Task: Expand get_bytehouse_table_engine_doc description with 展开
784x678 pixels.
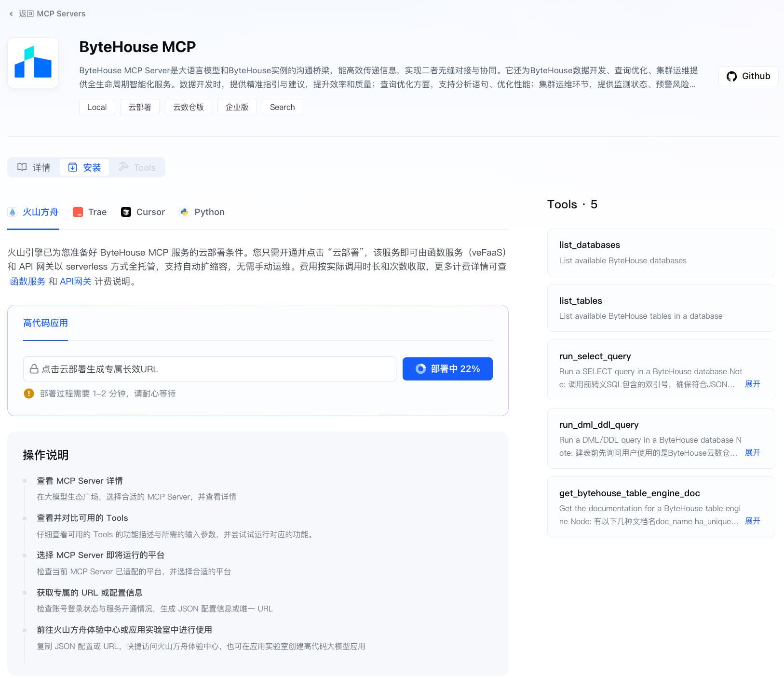Action: point(752,521)
